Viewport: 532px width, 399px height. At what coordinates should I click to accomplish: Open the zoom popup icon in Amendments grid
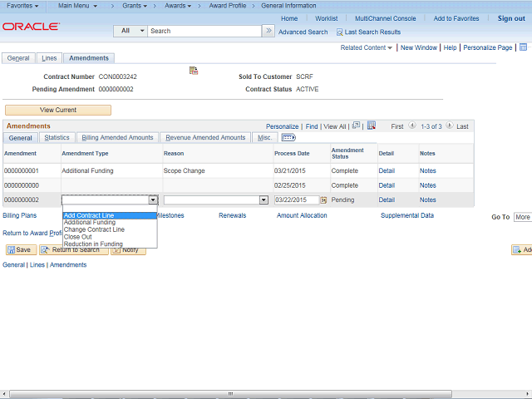(356, 126)
